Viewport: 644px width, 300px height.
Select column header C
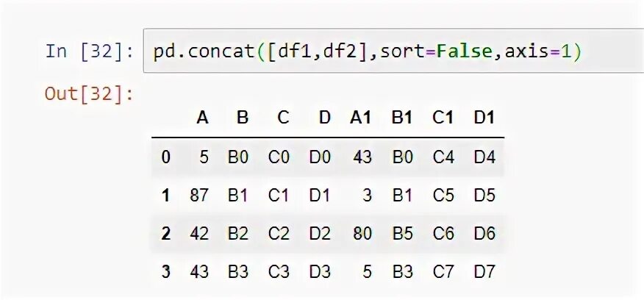(x=283, y=118)
